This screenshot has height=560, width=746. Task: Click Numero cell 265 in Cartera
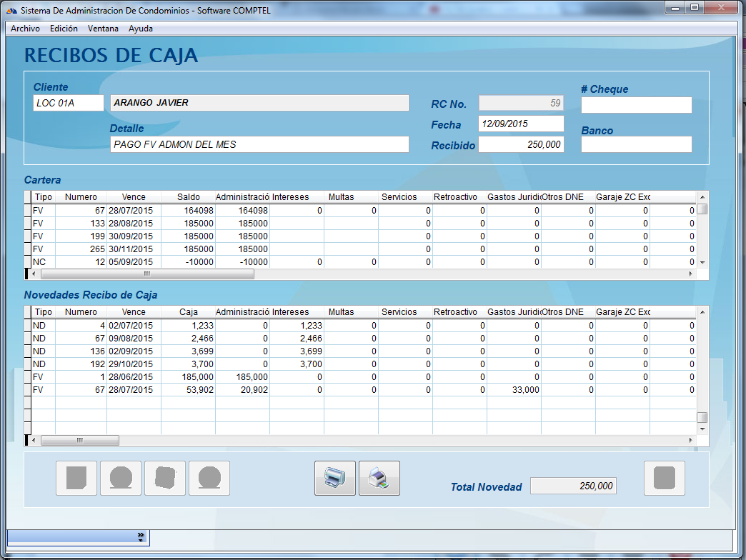(81, 249)
